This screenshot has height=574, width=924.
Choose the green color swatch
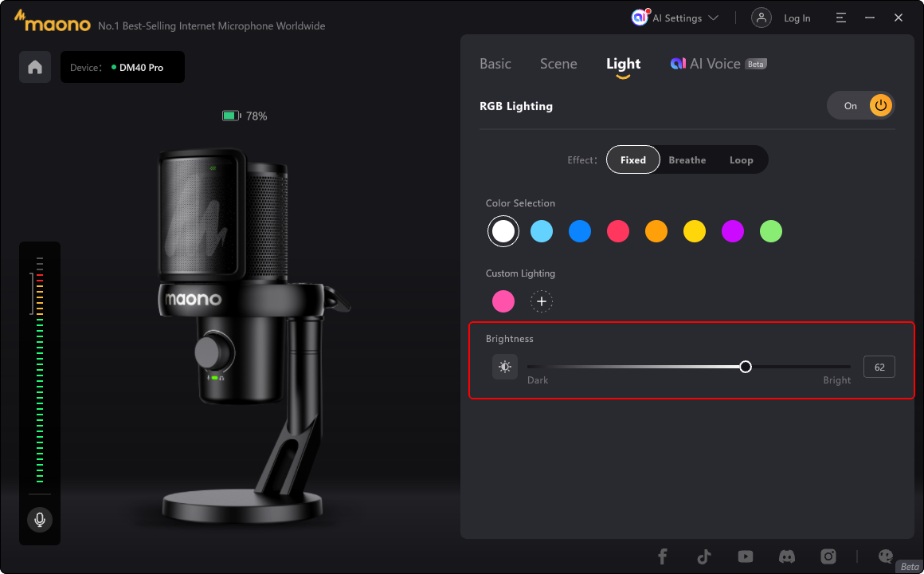[x=771, y=231]
